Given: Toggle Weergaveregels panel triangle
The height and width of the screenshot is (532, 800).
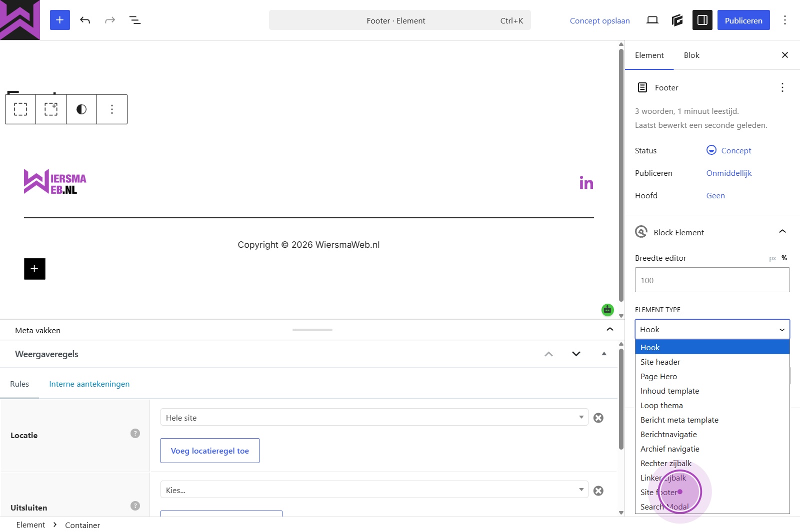Looking at the screenshot, I should click(x=604, y=354).
